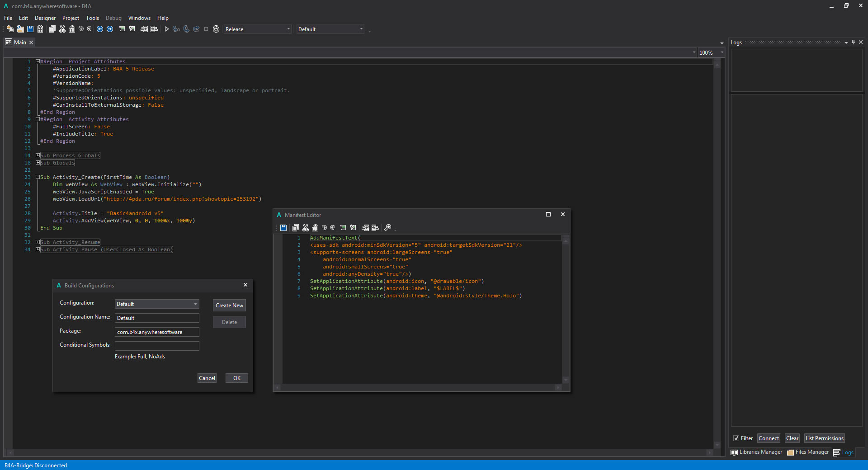Decrease indent in main toolbar
Viewport: 868px width, 470px height.
click(144, 29)
